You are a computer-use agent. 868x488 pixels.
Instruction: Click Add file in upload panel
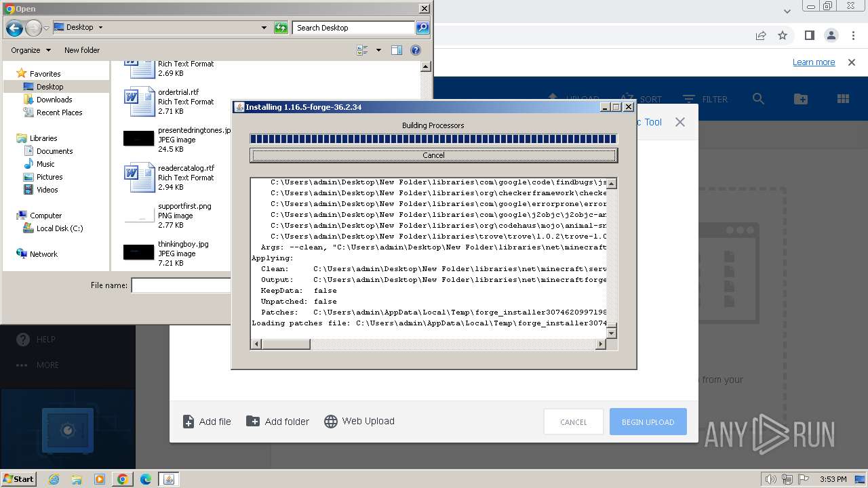(x=207, y=422)
